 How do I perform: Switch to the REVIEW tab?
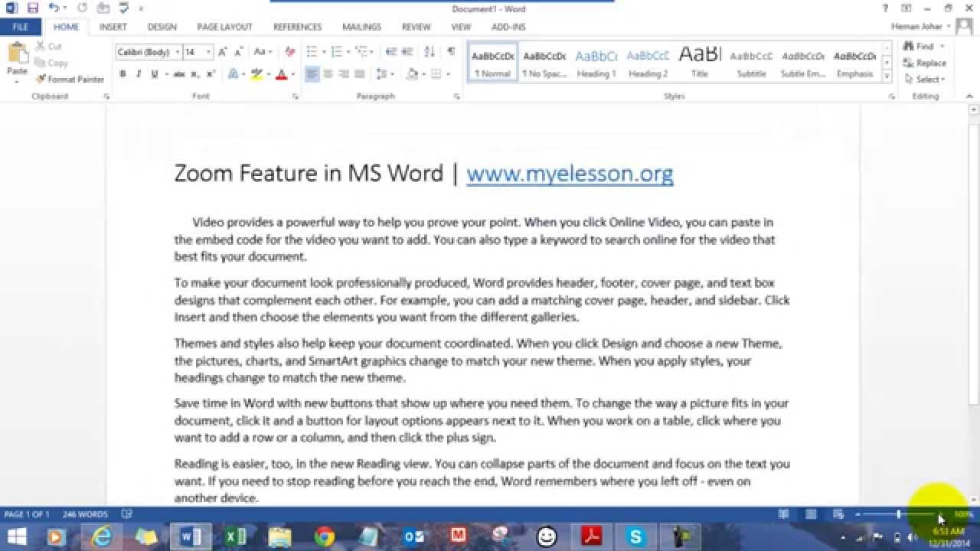point(416,27)
